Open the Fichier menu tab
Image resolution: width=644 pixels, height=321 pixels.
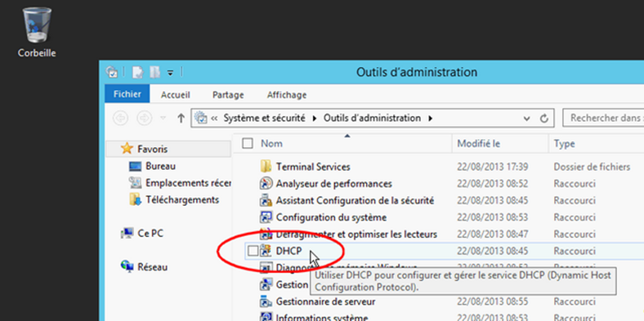click(x=127, y=94)
